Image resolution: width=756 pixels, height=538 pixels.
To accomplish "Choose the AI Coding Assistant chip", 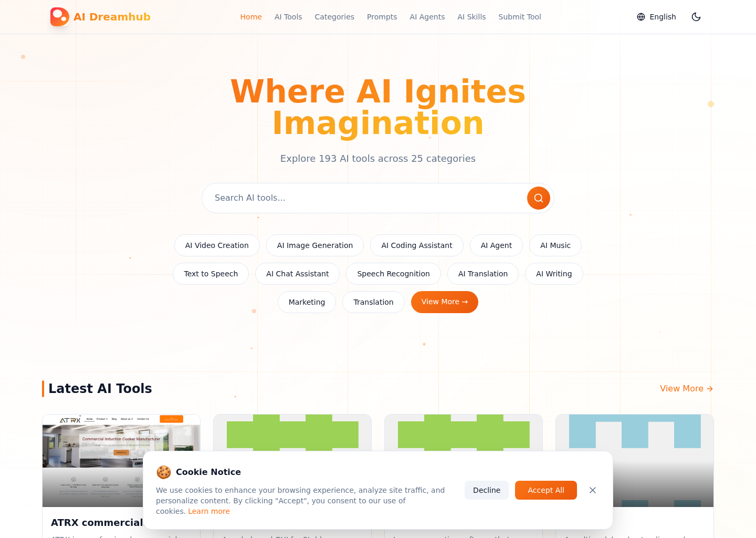I will [416, 245].
